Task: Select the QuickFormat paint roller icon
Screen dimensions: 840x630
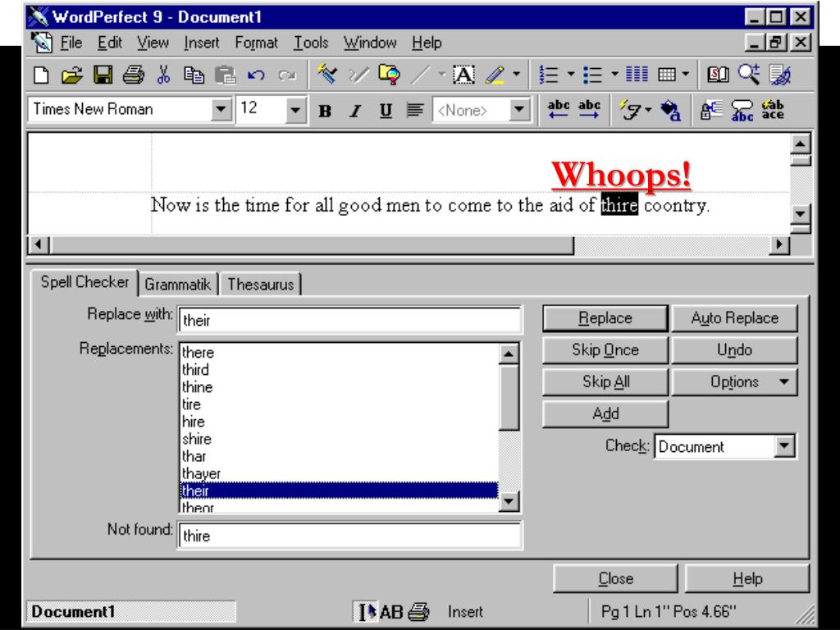Action: (326, 74)
